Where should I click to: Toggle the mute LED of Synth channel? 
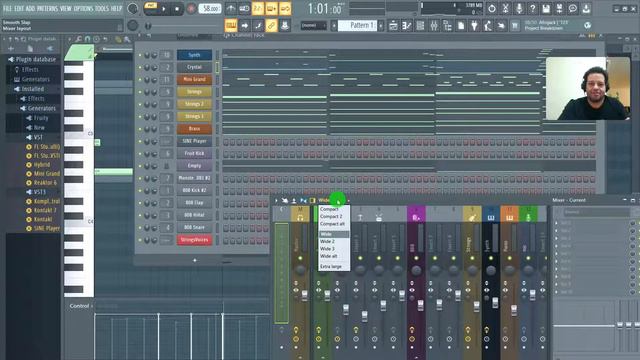(140, 55)
